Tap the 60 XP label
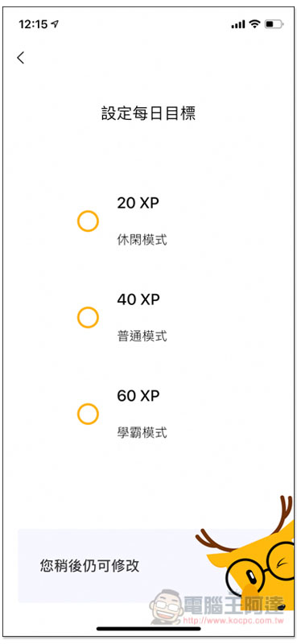The image size is (297, 644). [x=138, y=395]
